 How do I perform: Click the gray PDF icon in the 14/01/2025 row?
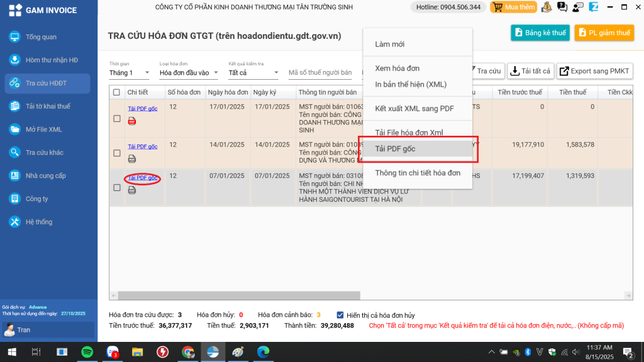click(x=132, y=159)
